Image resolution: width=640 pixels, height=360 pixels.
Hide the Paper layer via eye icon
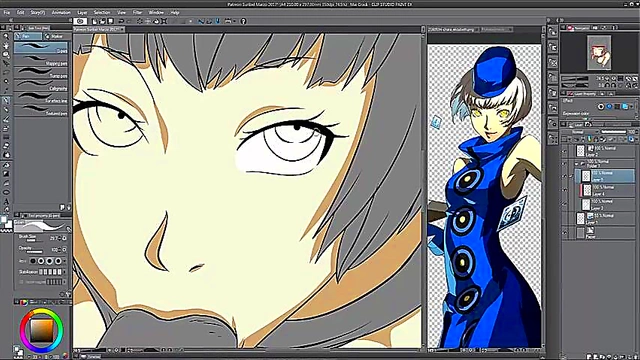click(564, 233)
